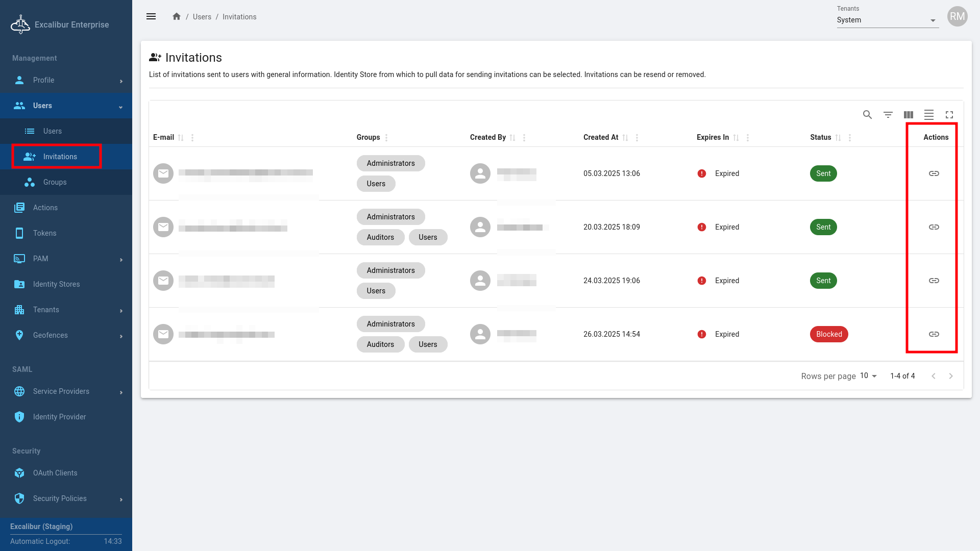Sort the table by the E-mail column

pos(181,138)
